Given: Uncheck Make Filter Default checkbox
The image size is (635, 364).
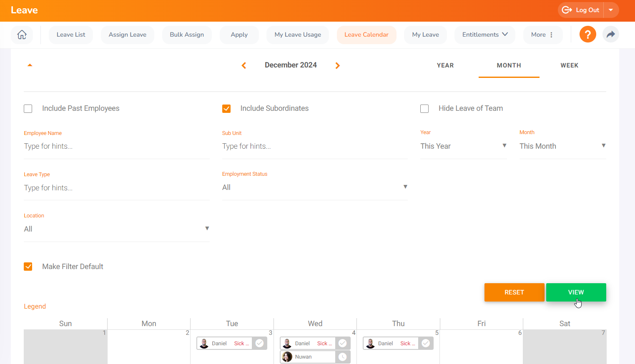Looking at the screenshot, I should (28, 267).
